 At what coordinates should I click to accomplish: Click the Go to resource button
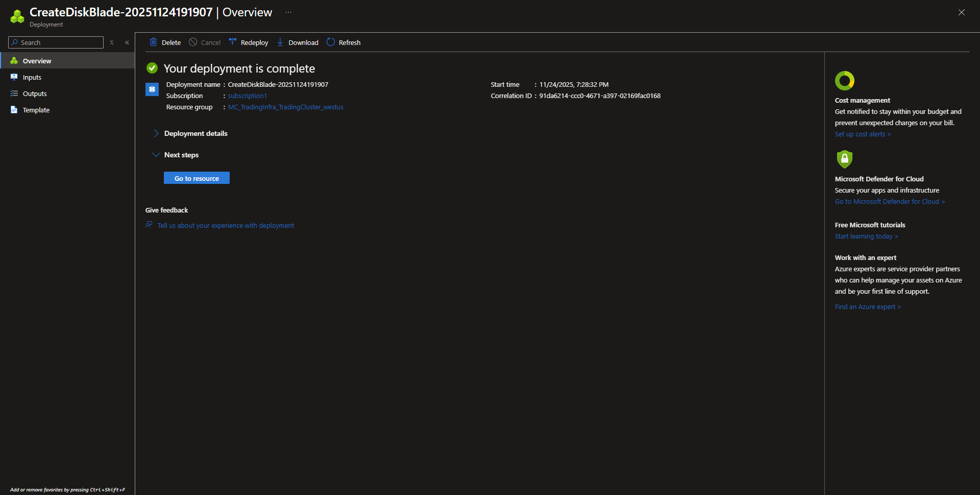(197, 178)
